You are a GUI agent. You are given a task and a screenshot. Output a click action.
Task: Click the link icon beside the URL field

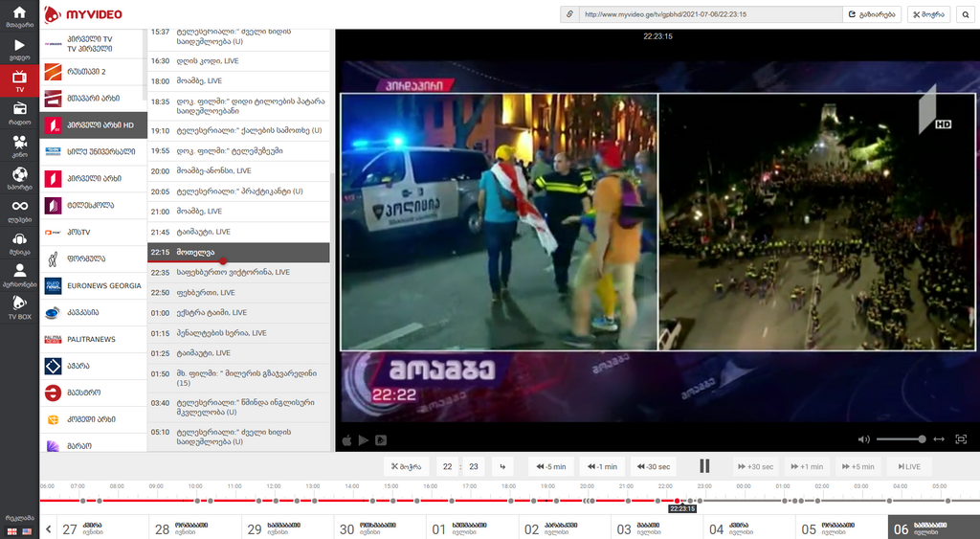pos(569,14)
